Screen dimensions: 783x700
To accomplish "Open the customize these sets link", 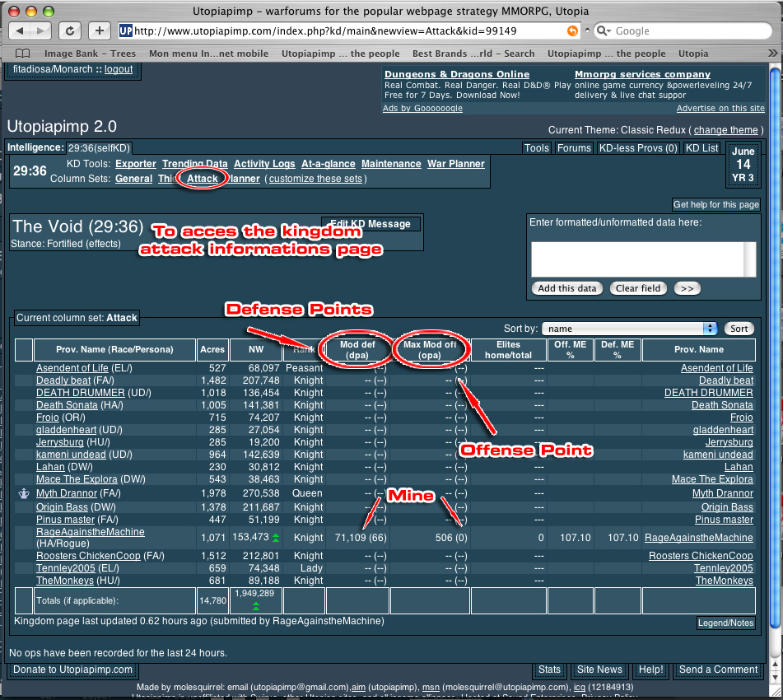I will tap(315, 179).
